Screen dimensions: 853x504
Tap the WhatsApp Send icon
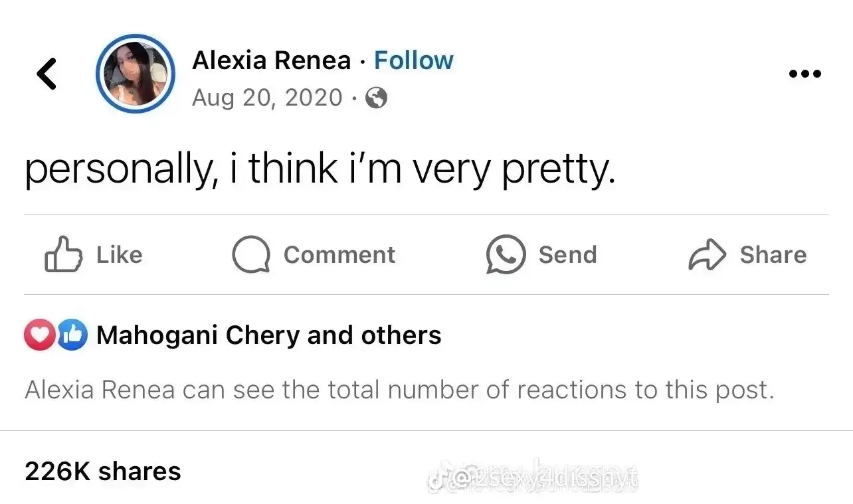506,255
